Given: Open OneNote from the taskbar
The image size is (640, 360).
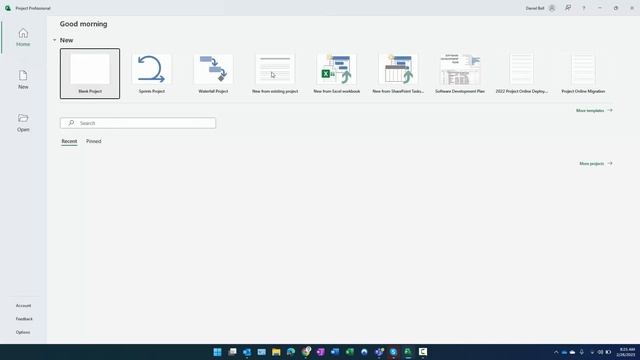Looking at the screenshot, I should 320,352.
